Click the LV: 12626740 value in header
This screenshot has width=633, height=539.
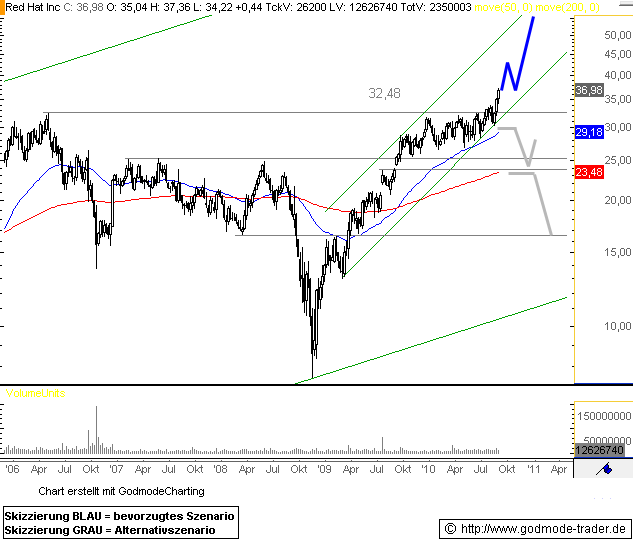pyautogui.click(x=363, y=7)
